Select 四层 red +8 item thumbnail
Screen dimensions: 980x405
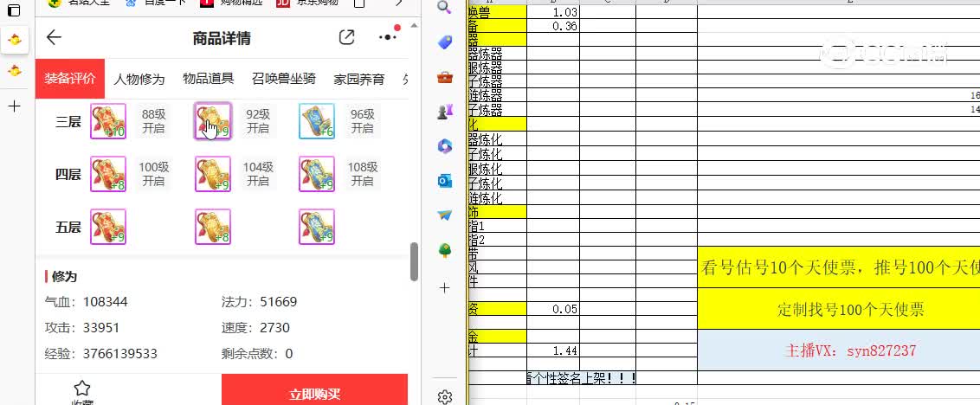click(x=108, y=174)
